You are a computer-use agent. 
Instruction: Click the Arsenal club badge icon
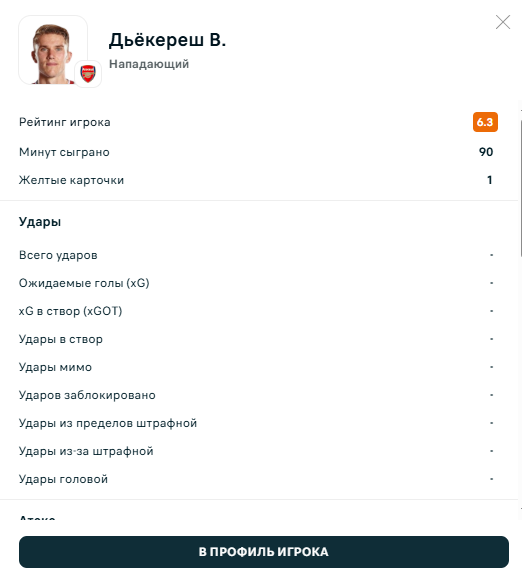(x=88, y=74)
